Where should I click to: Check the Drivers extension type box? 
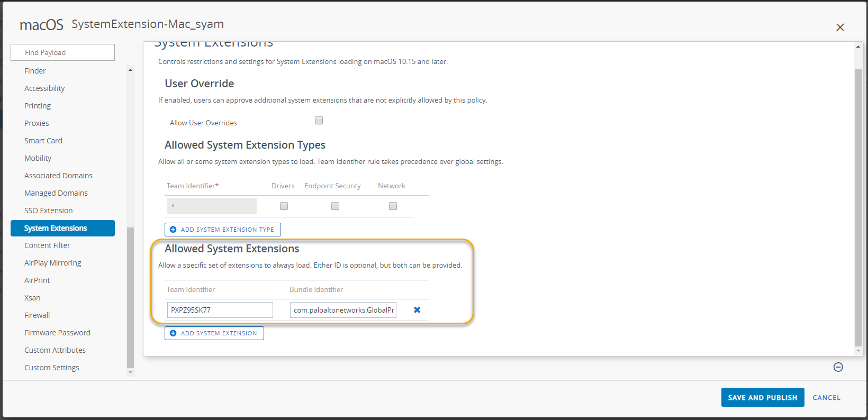coord(284,206)
